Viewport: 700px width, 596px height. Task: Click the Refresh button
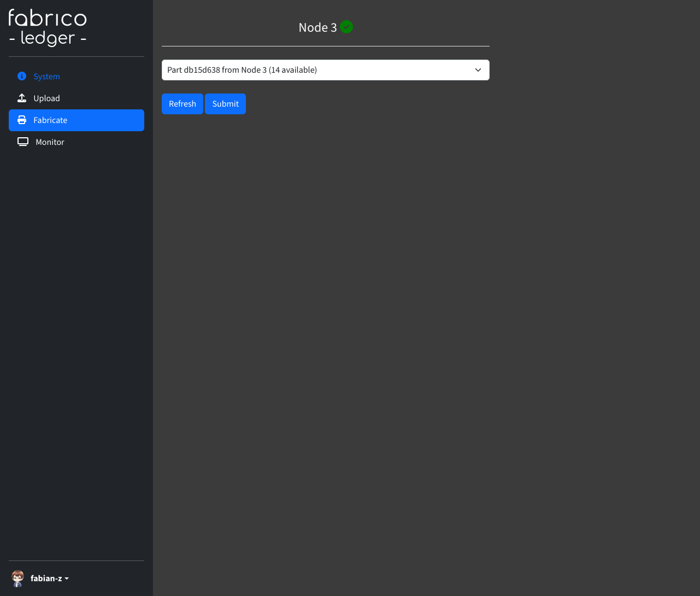tap(183, 104)
